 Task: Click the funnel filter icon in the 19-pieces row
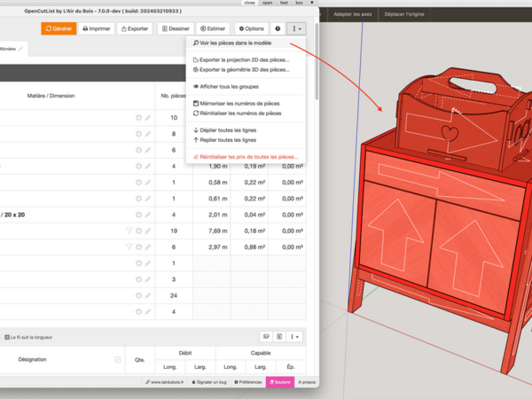tap(129, 231)
